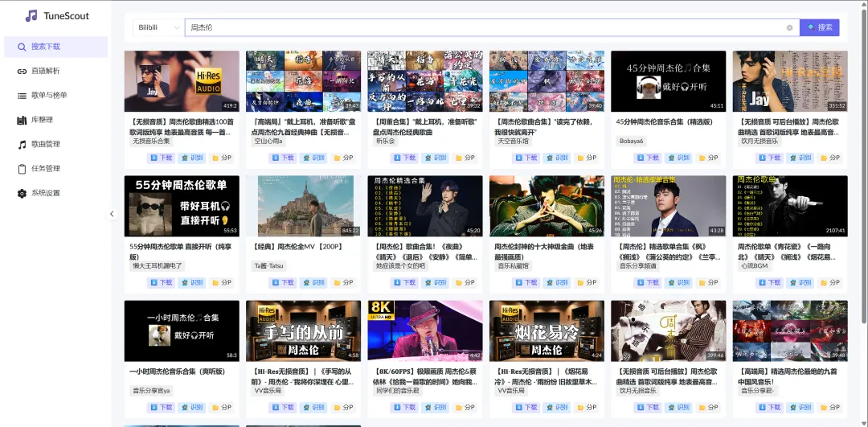Image resolution: width=868 pixels, height=427 pixels.
Task: Click 识别 on the 烟花易冷 card
Action: (x=556, y=407)
